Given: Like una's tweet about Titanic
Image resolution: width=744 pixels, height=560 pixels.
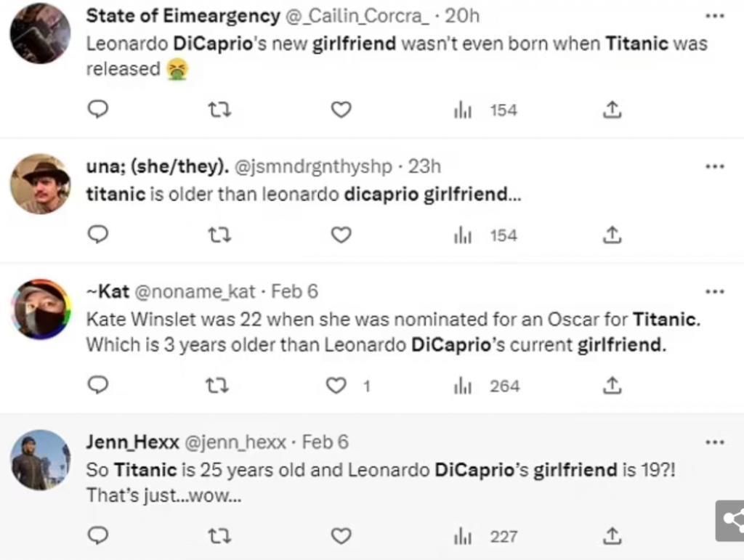Looking at the screenshot, I should click(x=341, y=233).
